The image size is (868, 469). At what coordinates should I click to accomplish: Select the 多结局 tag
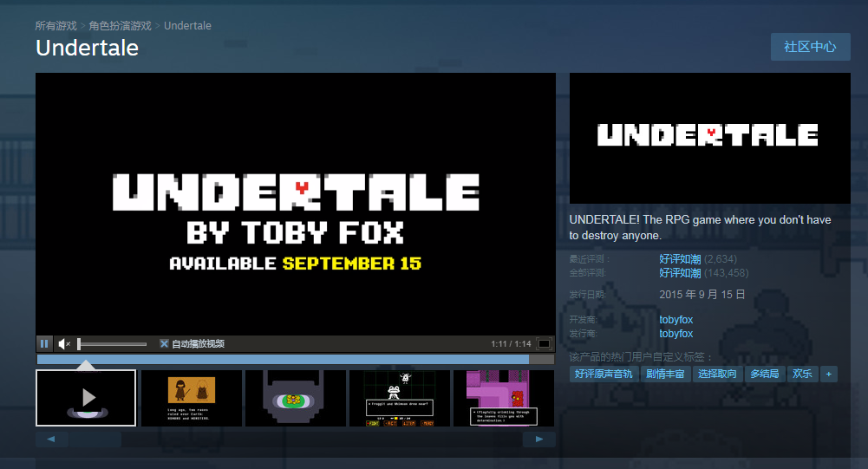[x=765, y=374]
